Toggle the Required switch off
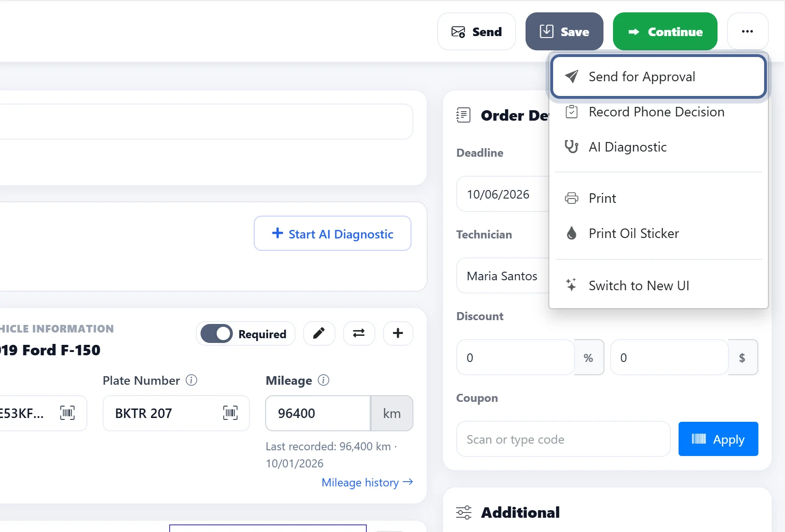 click(x=217, y=333)
